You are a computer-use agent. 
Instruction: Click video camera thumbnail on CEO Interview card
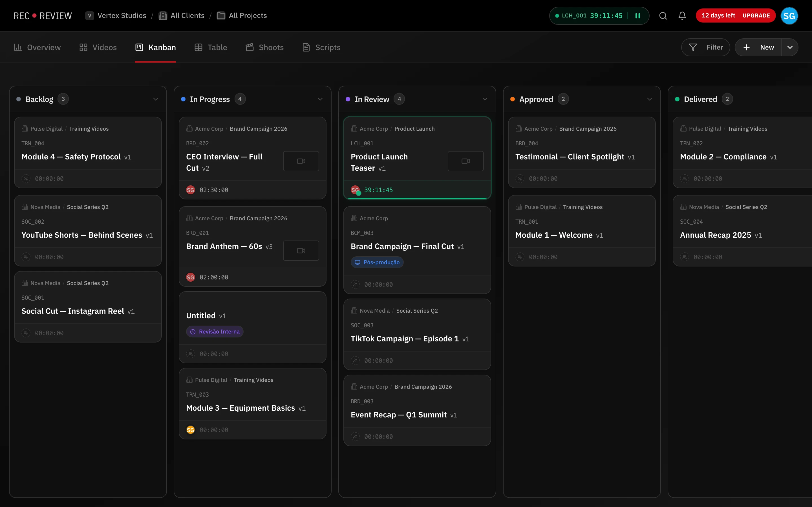(x=301, y=161)
